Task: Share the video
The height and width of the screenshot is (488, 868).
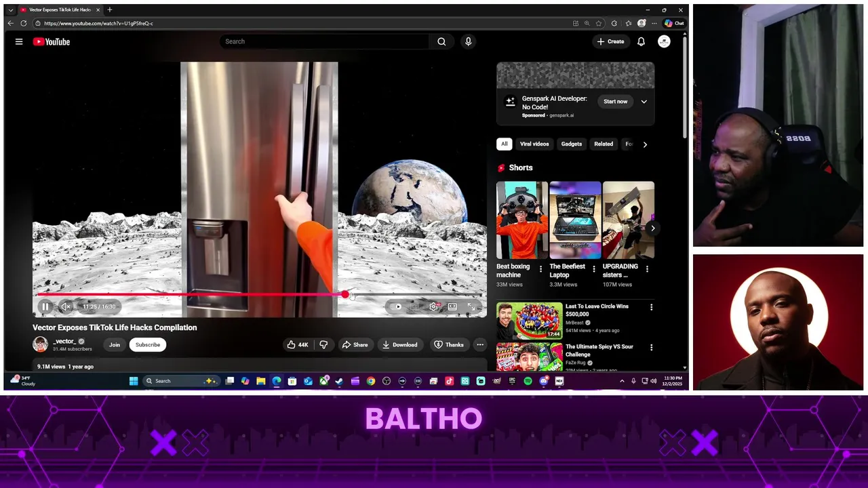Action: pos(355,344)
